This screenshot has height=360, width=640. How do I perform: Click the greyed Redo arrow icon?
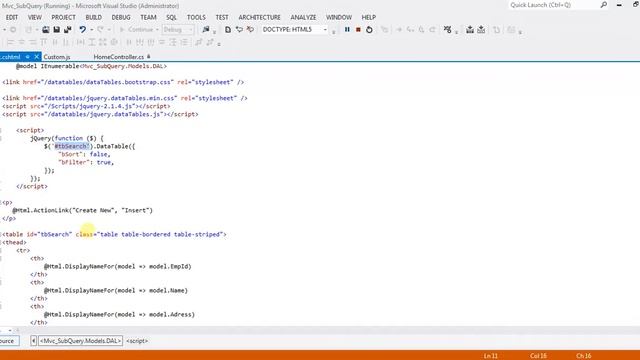[x=100, y=29]
